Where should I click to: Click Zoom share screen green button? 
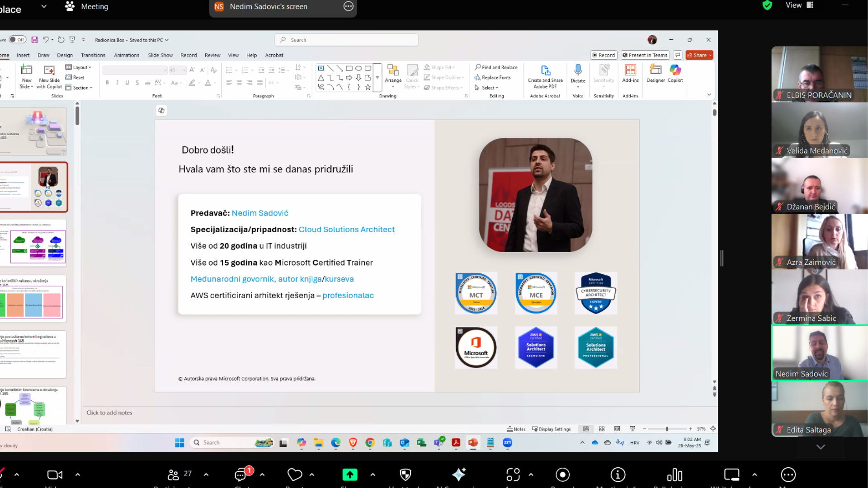(x=350, y=474)
